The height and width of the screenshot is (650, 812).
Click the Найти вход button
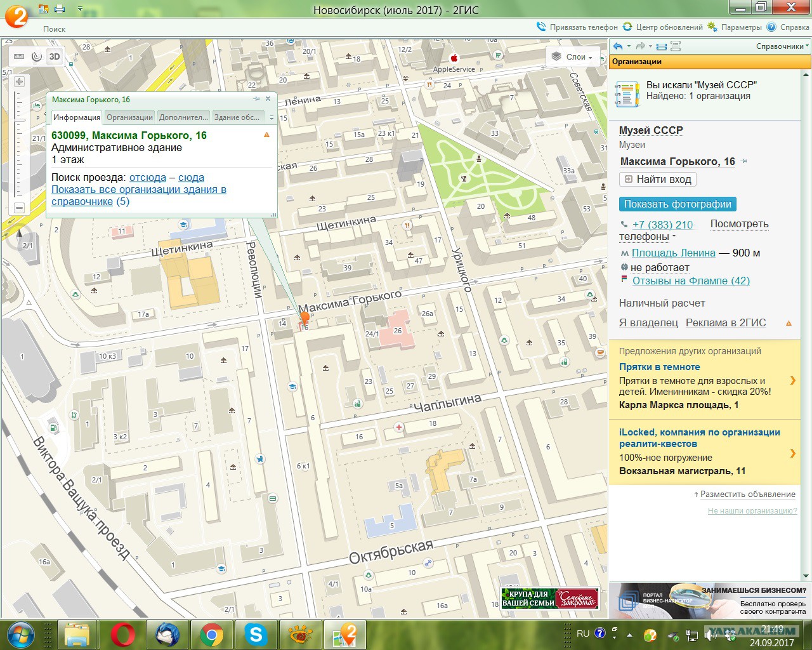point(658,180)
